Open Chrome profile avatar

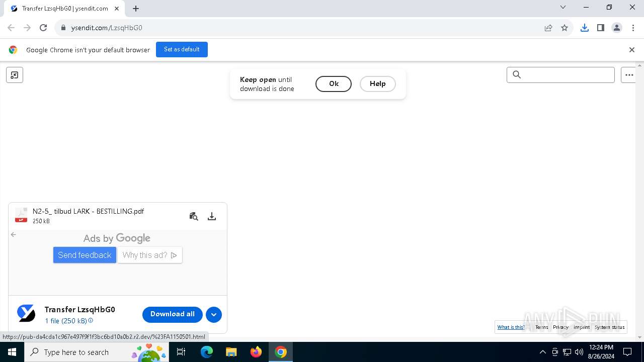617,28
